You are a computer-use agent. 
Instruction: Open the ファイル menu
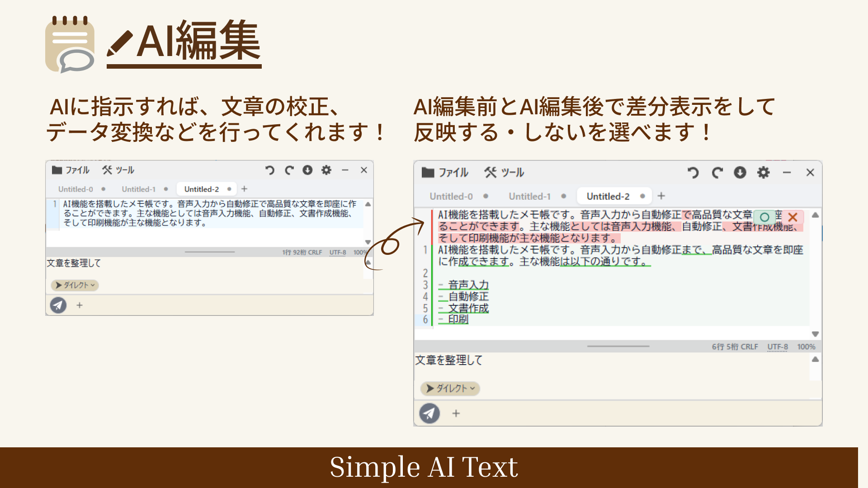coord(453,173)
